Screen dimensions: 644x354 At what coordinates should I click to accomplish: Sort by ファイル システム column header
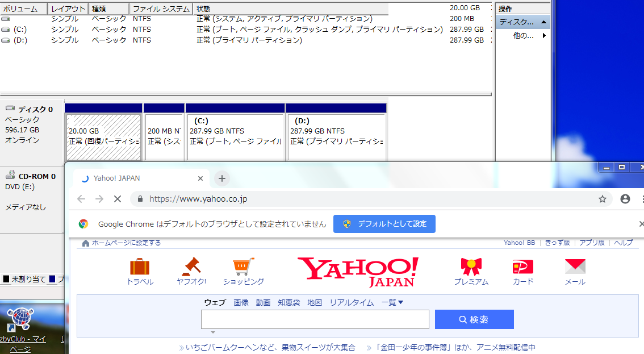(x=161, y=9)
